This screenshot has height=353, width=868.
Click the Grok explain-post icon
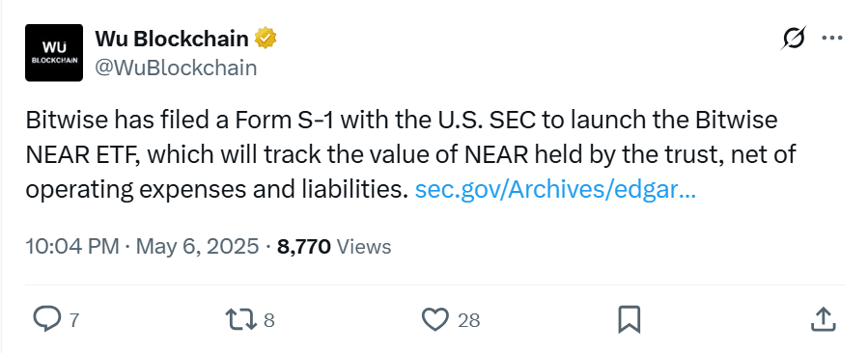click(x=795, y=39)
